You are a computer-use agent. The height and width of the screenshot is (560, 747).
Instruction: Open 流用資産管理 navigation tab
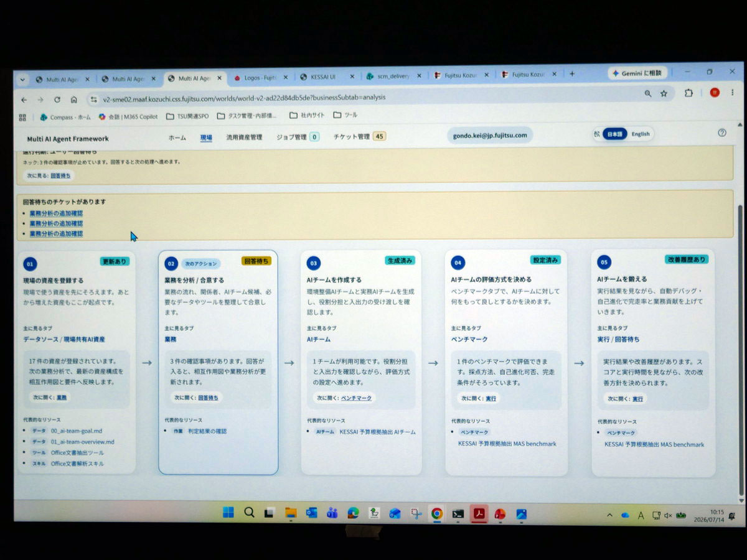[244, 137]
